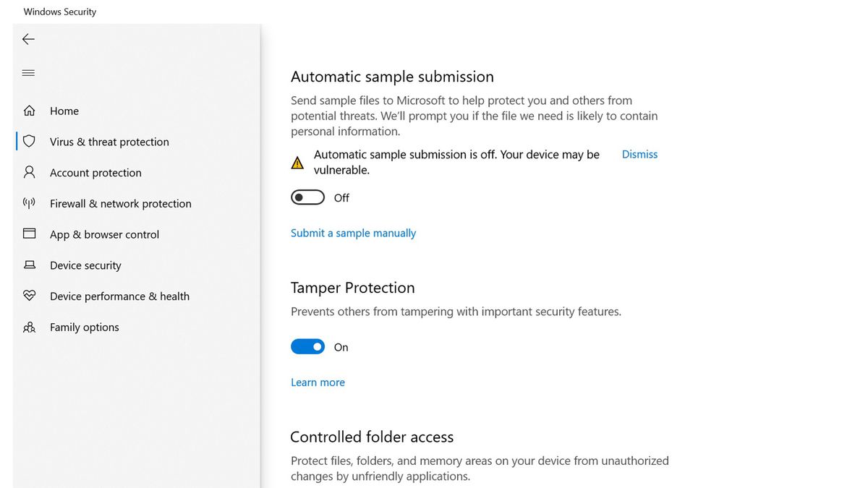Click Learn more under Tamper Protection
The width and height of the screenshot is (868, 488).
pyautogui.click(x=318, y=382)
